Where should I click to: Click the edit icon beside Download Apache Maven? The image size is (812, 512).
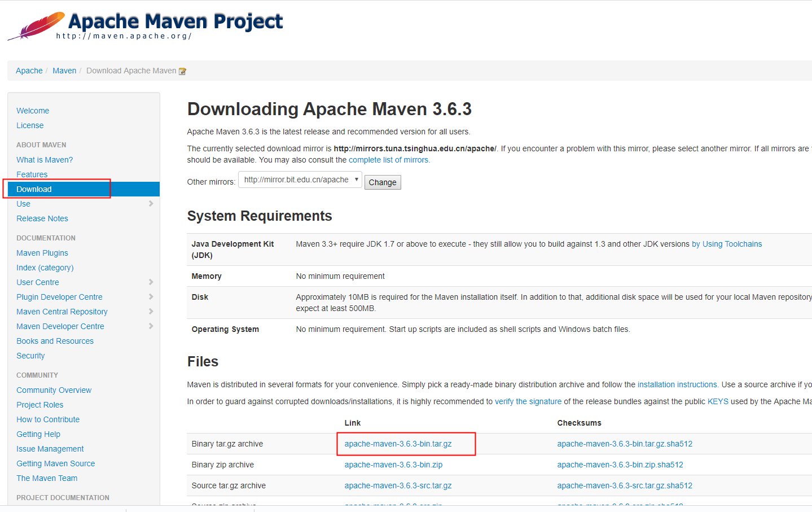click(x=182, y=71)
